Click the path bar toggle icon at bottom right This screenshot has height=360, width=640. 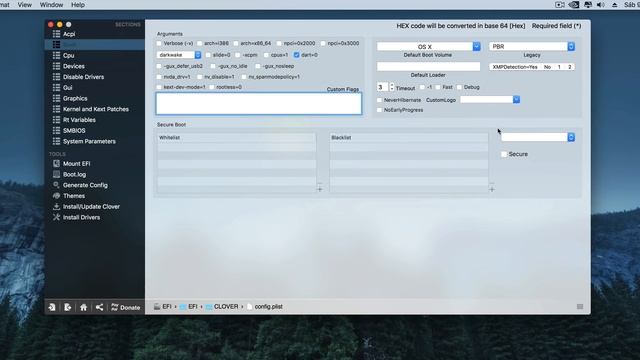(580, 307)
